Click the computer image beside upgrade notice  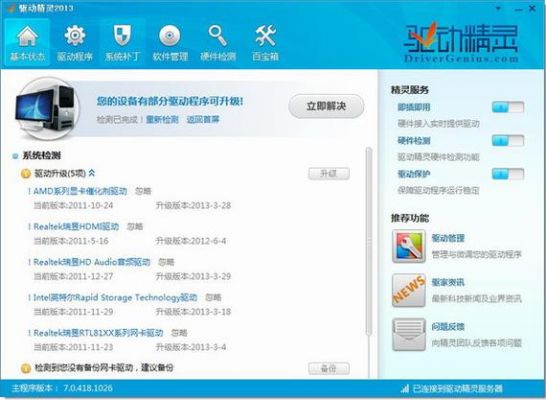(x=47, y=109)
